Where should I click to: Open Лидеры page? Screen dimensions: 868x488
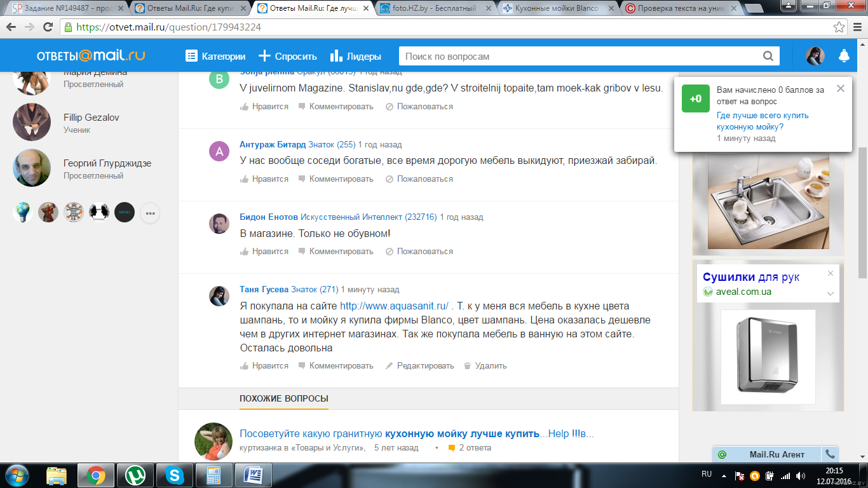(x=356, y=56)
